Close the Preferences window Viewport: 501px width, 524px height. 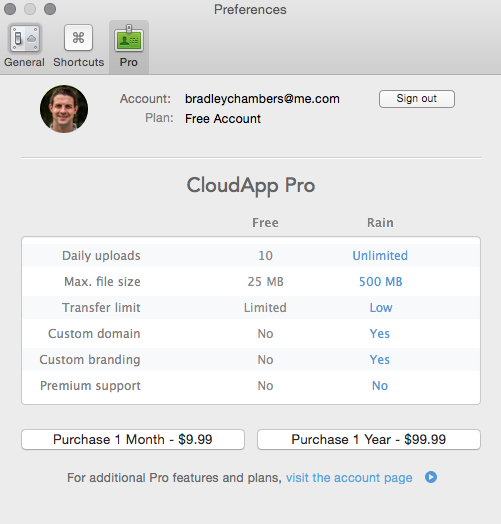[x=10, y=9]
